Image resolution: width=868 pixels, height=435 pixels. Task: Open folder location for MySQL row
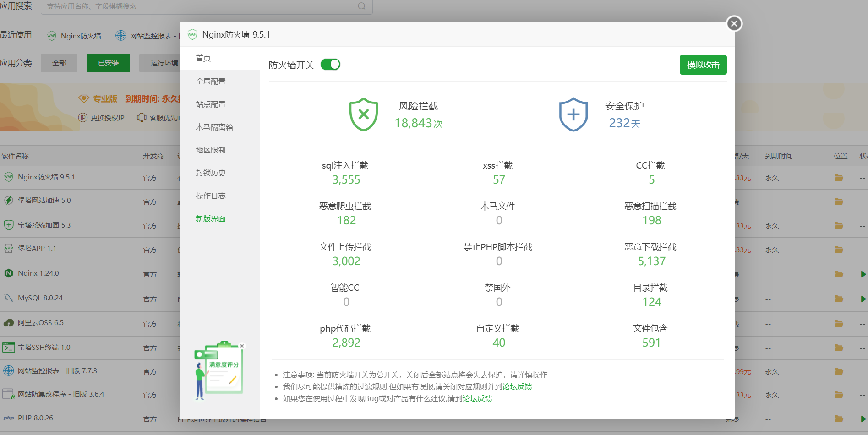[x=839, y=299]
